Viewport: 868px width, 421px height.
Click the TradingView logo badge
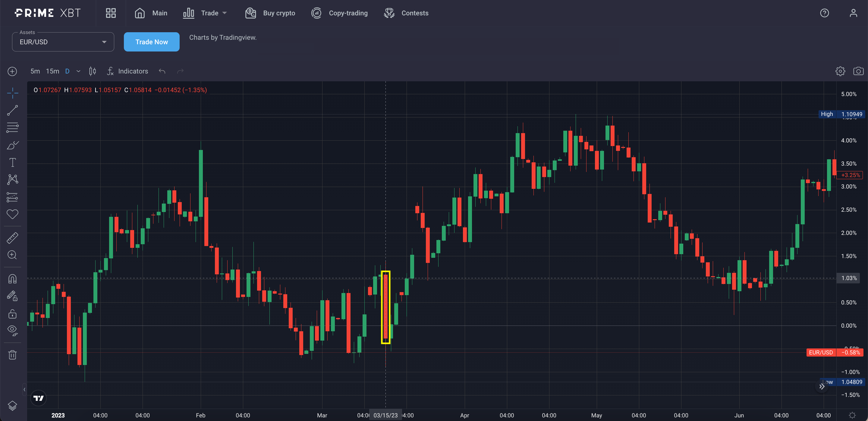[39, 398]
